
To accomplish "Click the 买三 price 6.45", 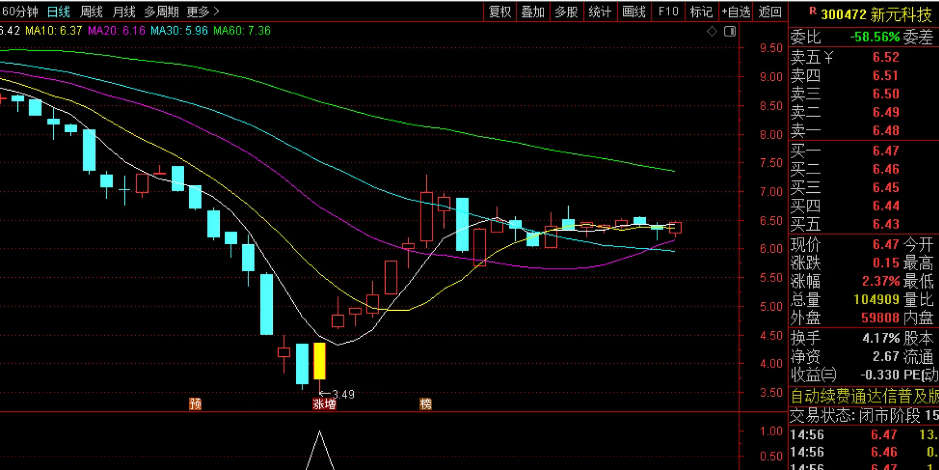I will [886, 187].
